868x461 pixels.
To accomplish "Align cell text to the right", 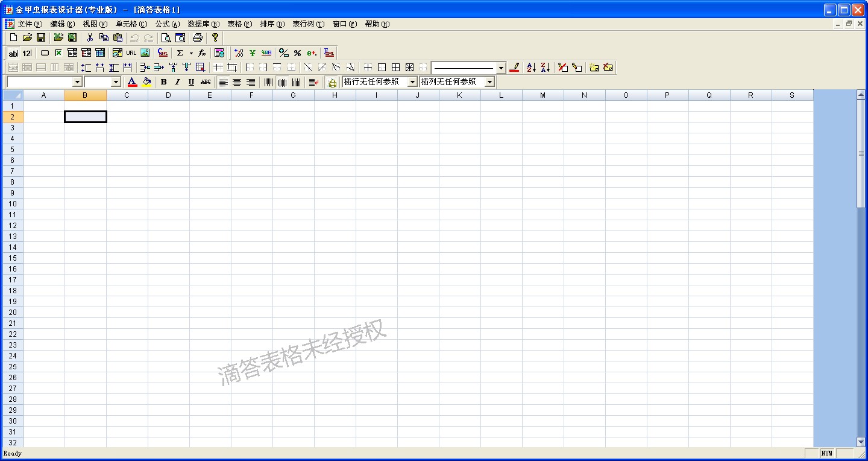I will 251,82.
